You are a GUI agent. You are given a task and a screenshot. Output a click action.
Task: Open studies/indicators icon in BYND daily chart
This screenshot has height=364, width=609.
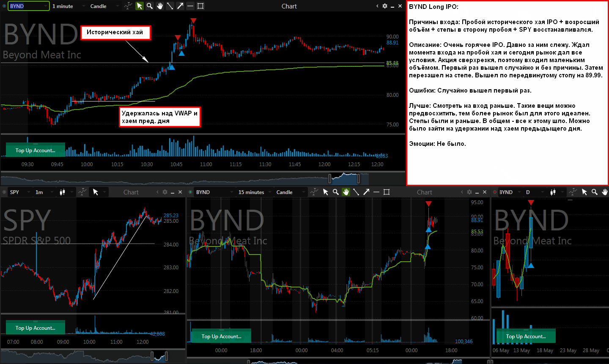[x=573, y=192]
